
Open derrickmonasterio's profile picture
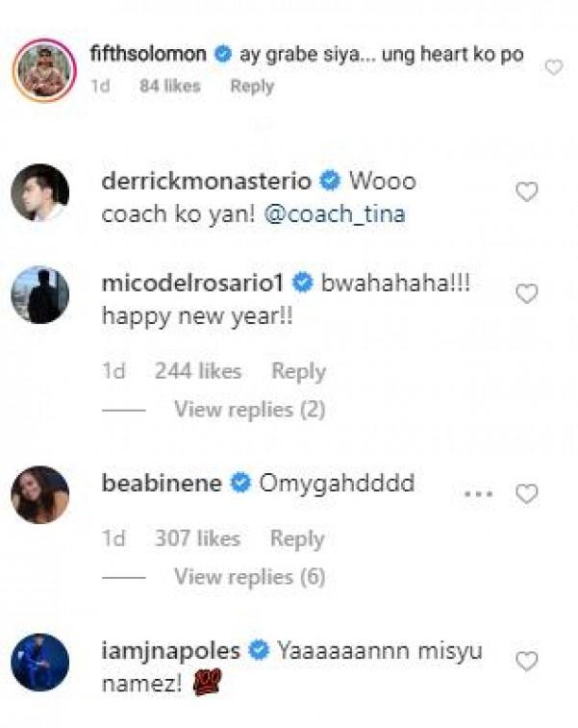point(39,192)
